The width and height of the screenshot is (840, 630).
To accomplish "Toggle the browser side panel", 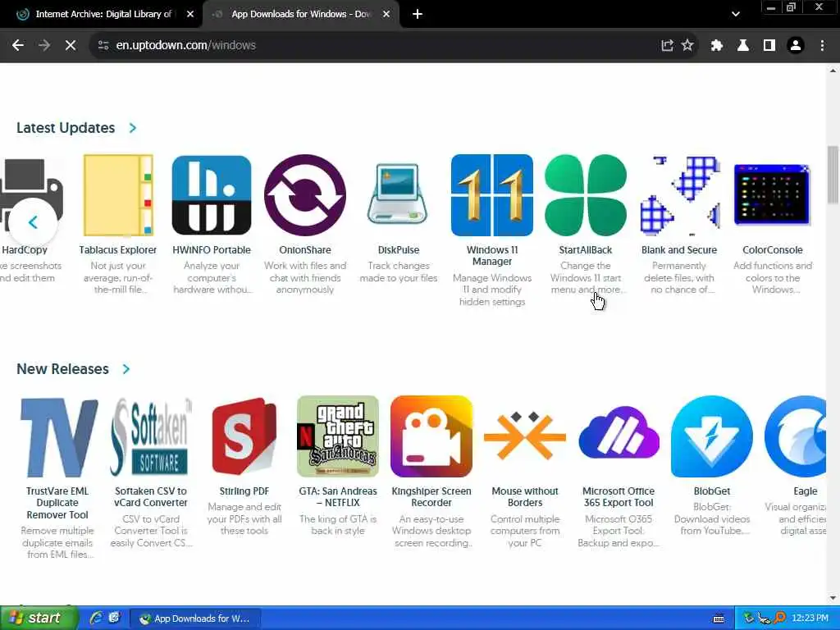I will [769, 46].
